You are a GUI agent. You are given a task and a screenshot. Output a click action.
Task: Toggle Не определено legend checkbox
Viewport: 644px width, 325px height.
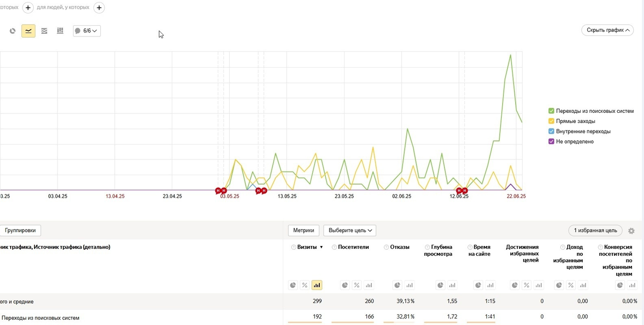tap(551, 141)
